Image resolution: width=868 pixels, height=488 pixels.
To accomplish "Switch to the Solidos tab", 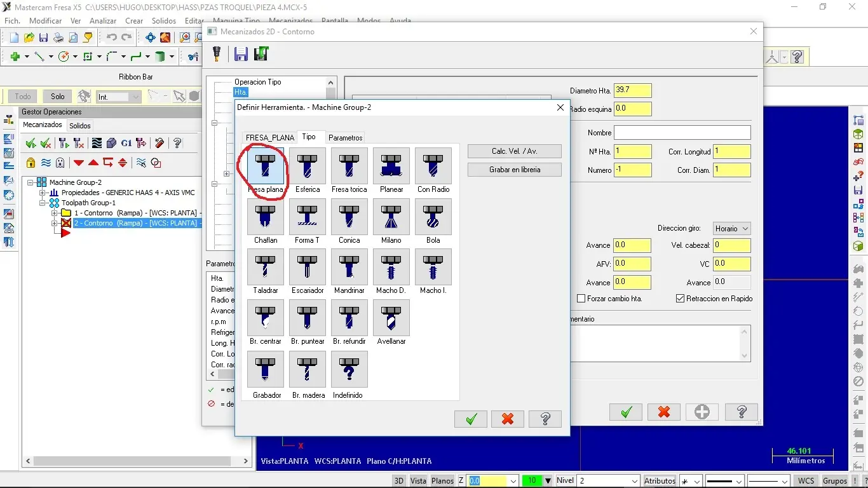I will pyautogui.click(x=80, y=126).
